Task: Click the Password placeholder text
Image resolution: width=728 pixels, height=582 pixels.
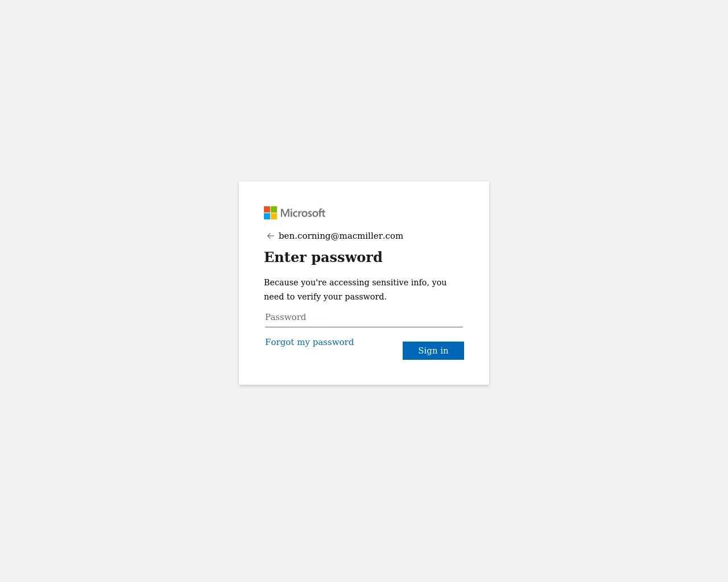Action: (286, 317)
